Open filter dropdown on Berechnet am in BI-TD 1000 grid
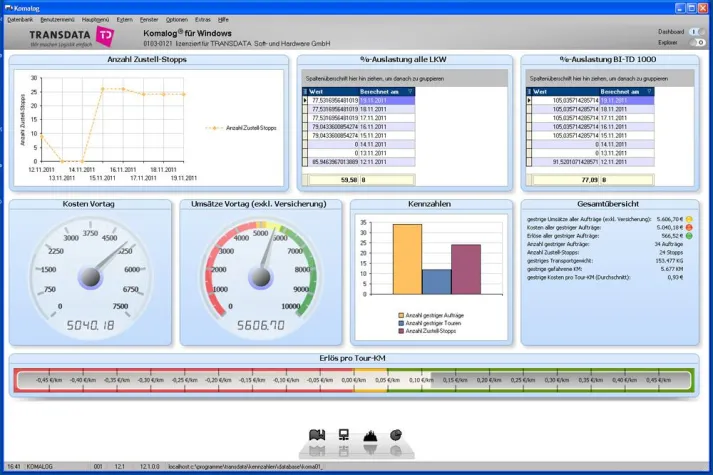This screenshot has height=475, width=713. click(x=649, y=92)
